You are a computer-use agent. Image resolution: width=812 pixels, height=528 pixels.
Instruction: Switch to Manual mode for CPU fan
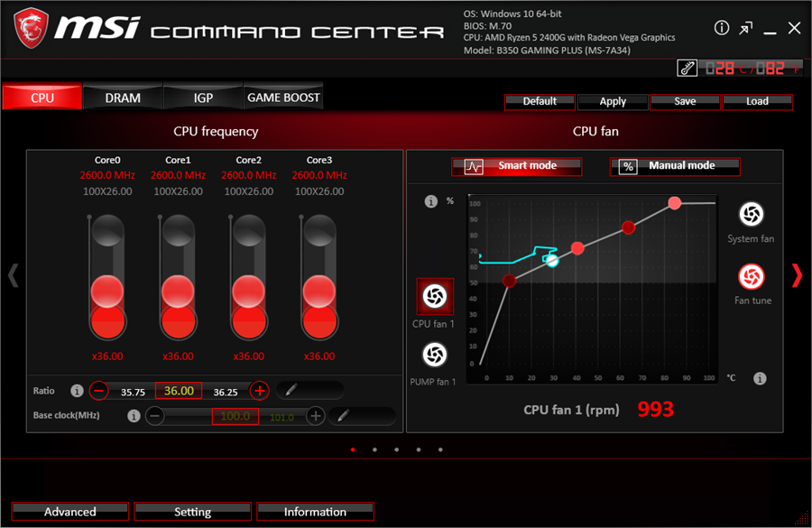[x=675, y=166]
